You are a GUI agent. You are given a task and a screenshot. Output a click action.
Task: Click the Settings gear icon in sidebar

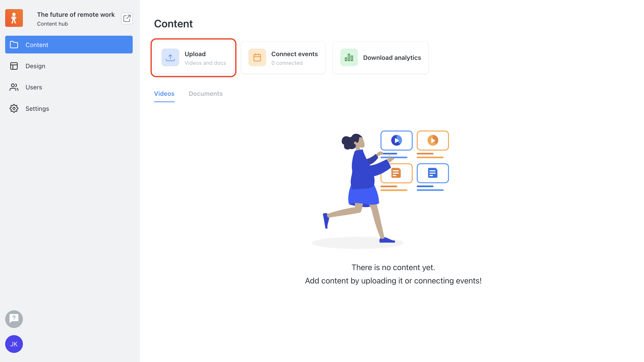pyautogui.click(x=14, y=108)
